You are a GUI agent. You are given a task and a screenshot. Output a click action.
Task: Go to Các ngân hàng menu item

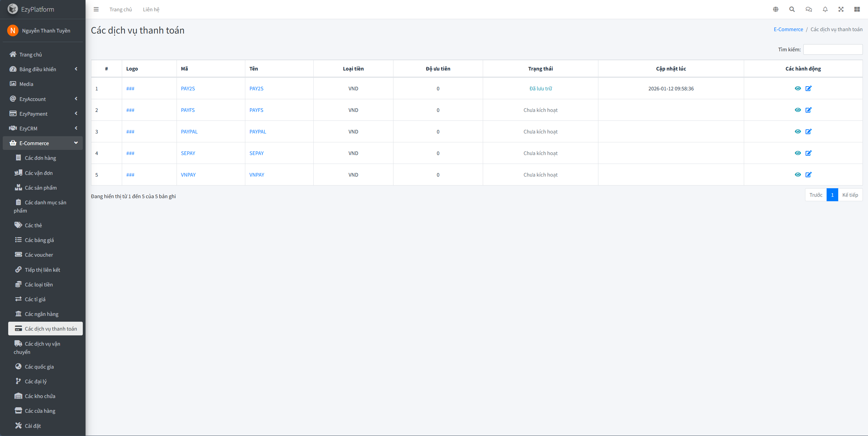click(x=41, y=314)
